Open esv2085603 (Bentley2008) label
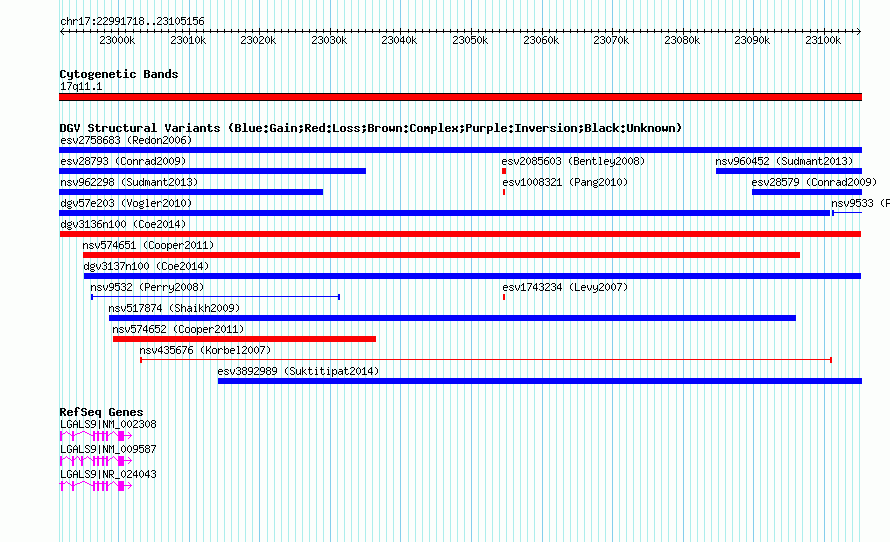This screenshot has width=890, height=542. (574, 161)
